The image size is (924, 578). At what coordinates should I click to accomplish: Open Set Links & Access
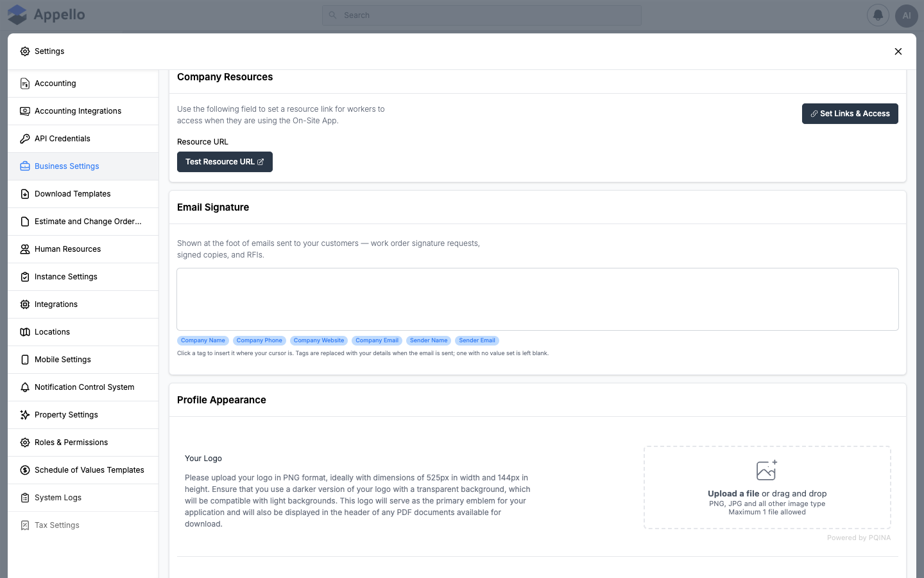click(850, 114)
